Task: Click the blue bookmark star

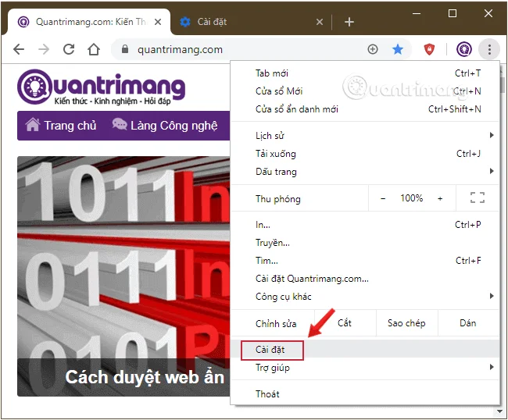Action: click(x=398, y=49)
